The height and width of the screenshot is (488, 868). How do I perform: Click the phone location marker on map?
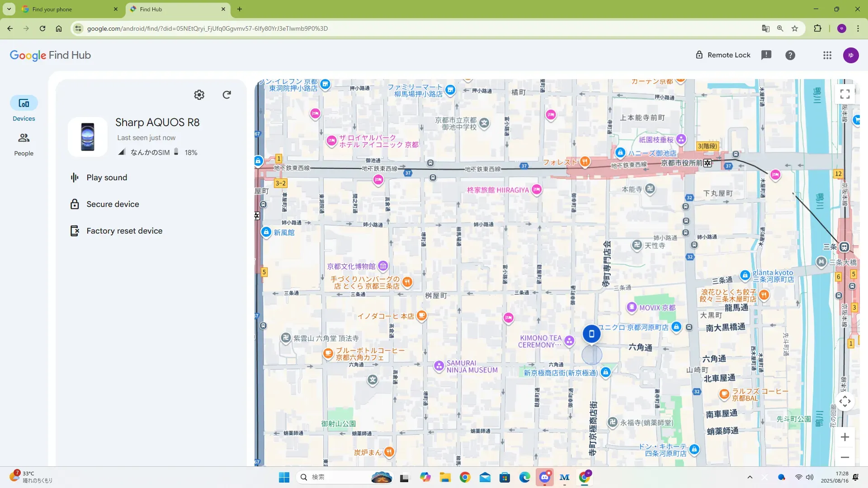point(591,334)
